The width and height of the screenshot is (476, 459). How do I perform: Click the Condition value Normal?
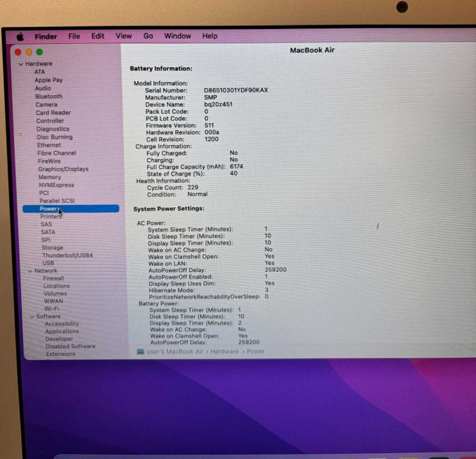coord(197,194)
